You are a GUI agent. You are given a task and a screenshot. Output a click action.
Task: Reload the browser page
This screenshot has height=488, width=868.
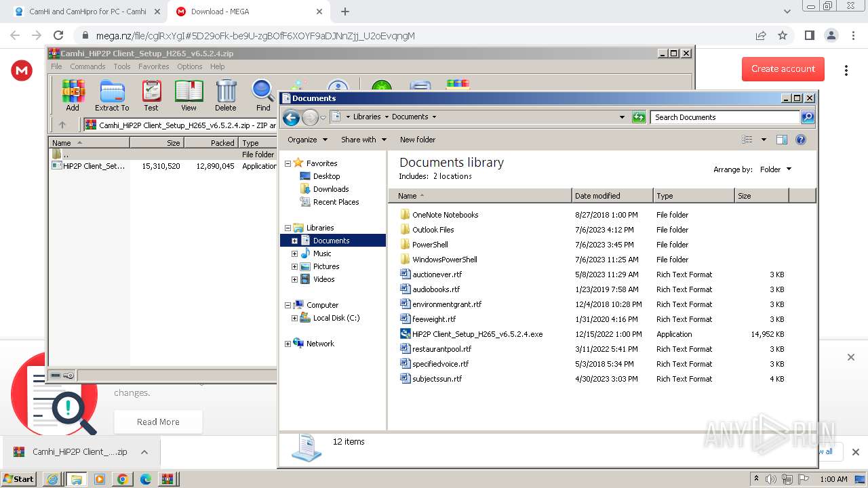pyautogui.click(x=58, y=35)
